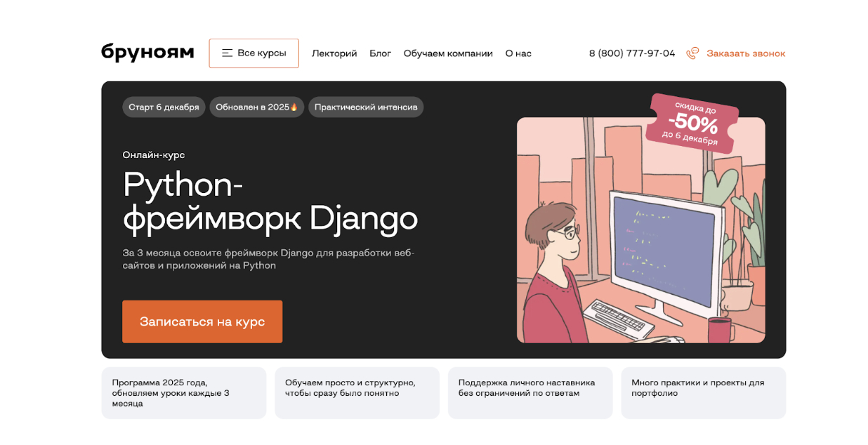Image resolution: width=868 pixels, height=445 pixels.
Task: Open the Обучаем компании menu item
Action: [448, 53]
